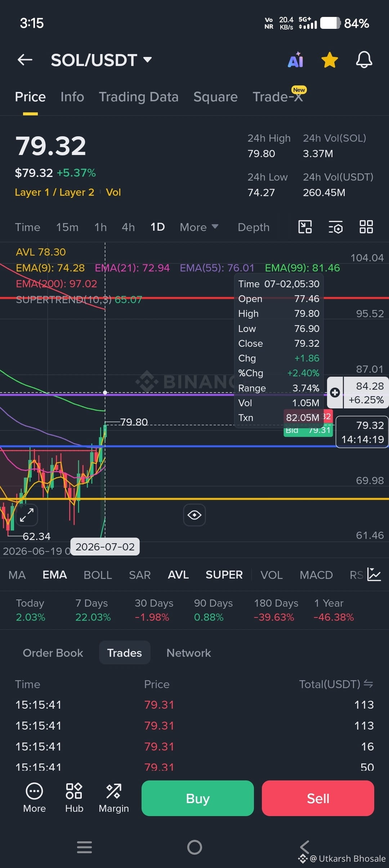Viewport: 389px width, 868px height.
Task: Tap the back arrow
Action: click(25, 60)
